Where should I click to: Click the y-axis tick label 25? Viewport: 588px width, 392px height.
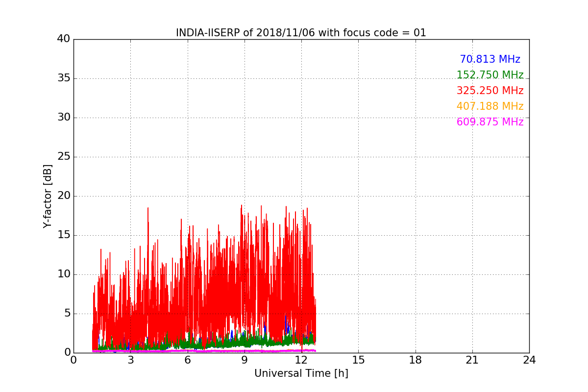point(64,157)
